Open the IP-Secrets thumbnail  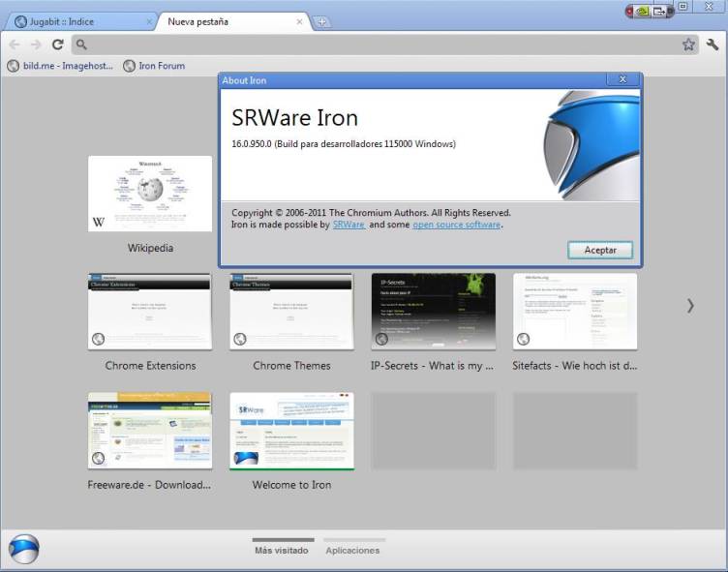(433, 312)
